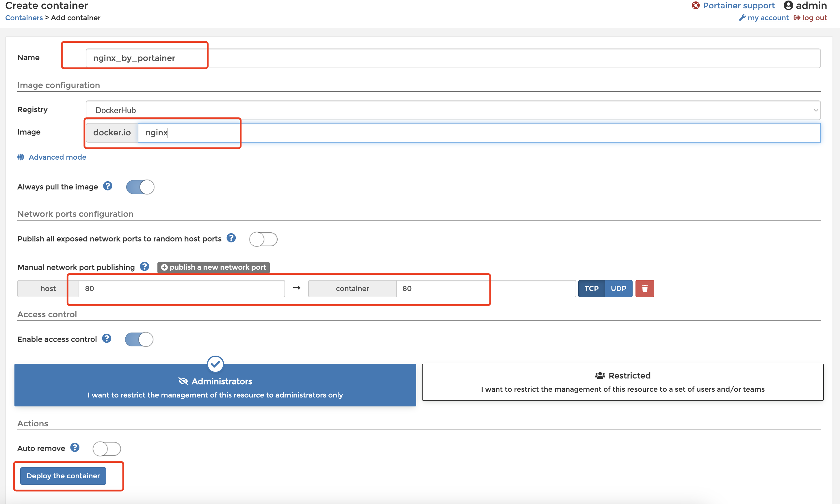Click the Create container page title
The width and height of the screenshot is (840, 504).
pyautogui.click(x=47, y=5)
